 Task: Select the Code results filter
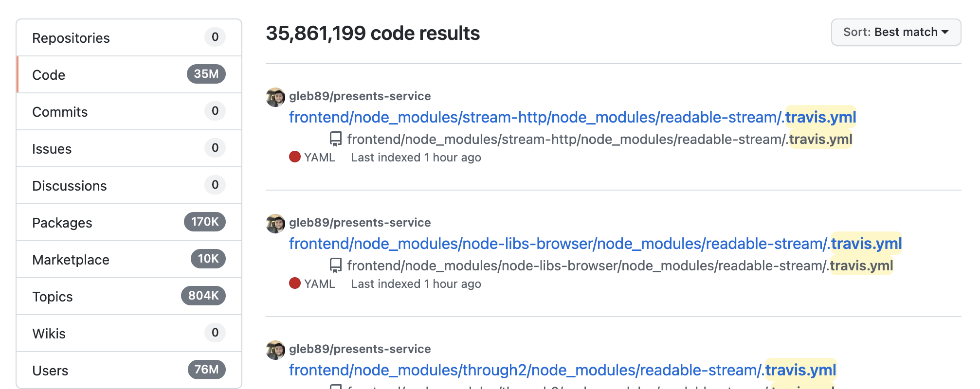[x=129, y=75]
